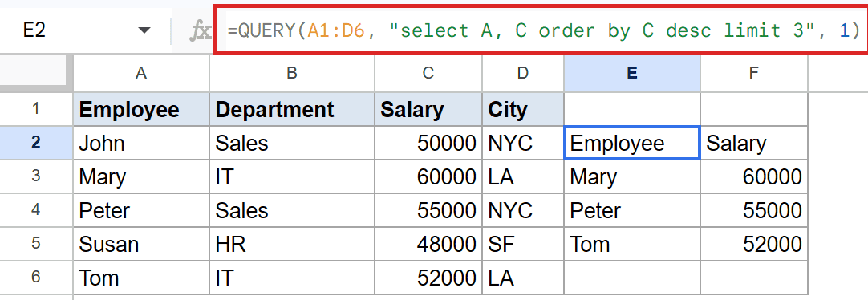
Task: Select the cell with 48000
Action: [428, 244]
